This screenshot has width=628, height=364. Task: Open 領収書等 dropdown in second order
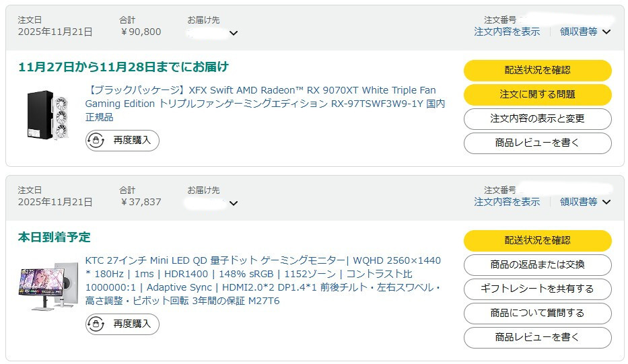click(x=585, y=202)
